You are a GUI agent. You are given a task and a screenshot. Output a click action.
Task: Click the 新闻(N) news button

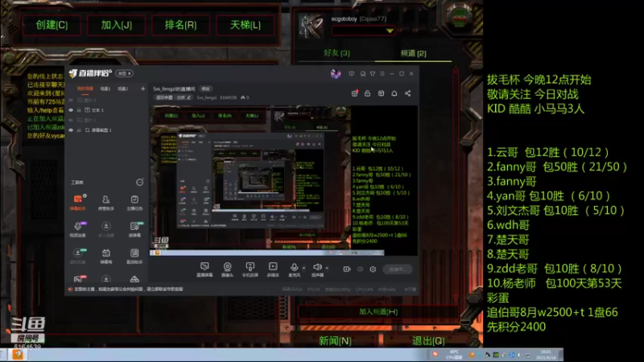(335, 340)
